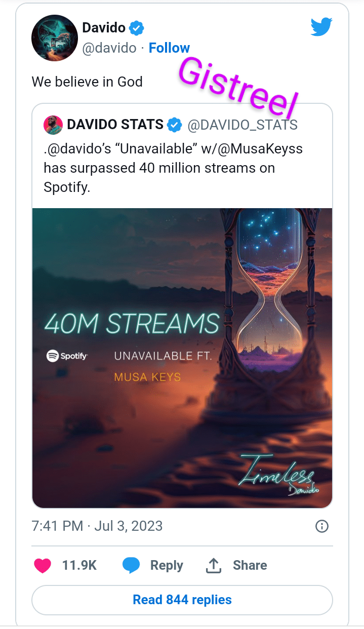Open the 7:41 PM Jul 3, 2023 timestamp
The image size is (364, 629).
[97, 526]
